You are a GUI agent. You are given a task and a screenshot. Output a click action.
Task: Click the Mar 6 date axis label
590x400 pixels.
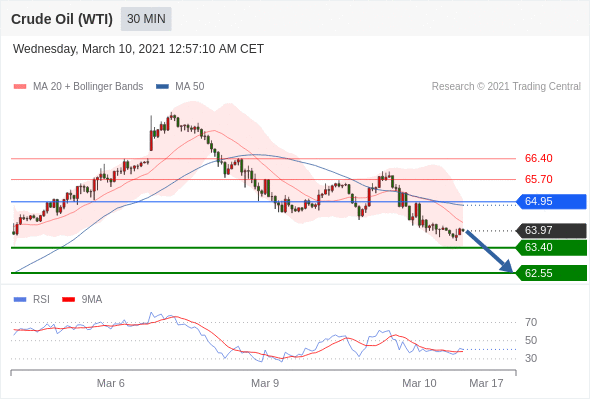111,383
